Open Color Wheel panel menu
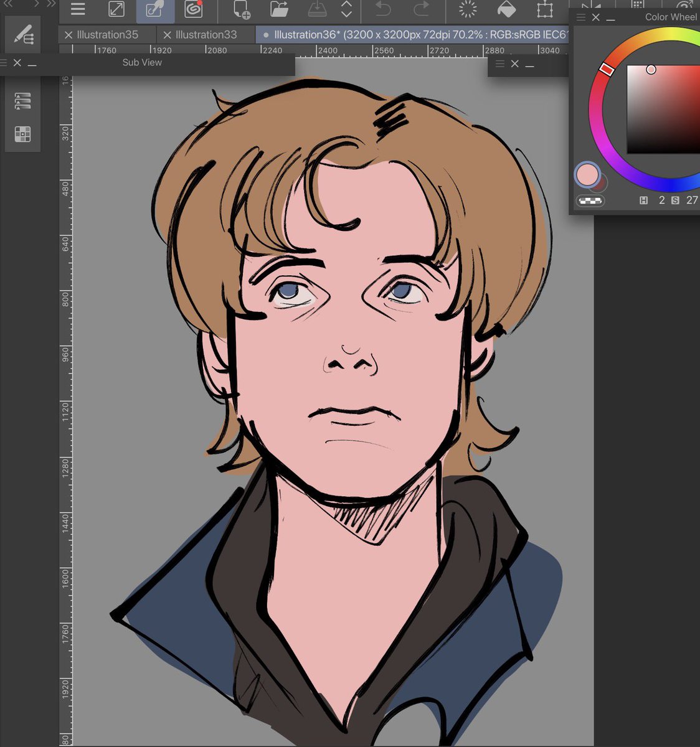The height and width of the screenshot is (747, 700). coord(580,17)
